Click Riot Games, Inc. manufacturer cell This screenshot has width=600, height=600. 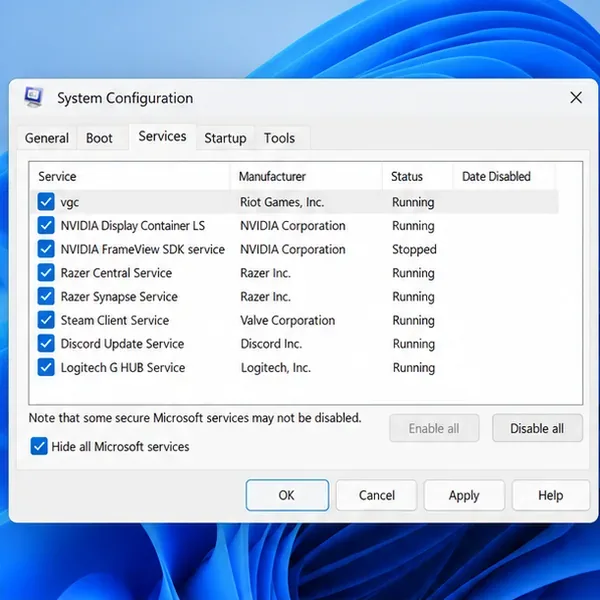[282, 202]
